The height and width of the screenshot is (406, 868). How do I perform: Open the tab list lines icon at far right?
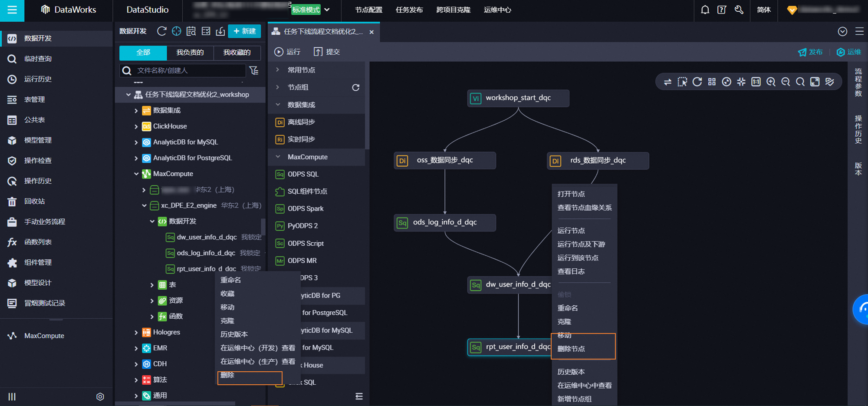859,31
